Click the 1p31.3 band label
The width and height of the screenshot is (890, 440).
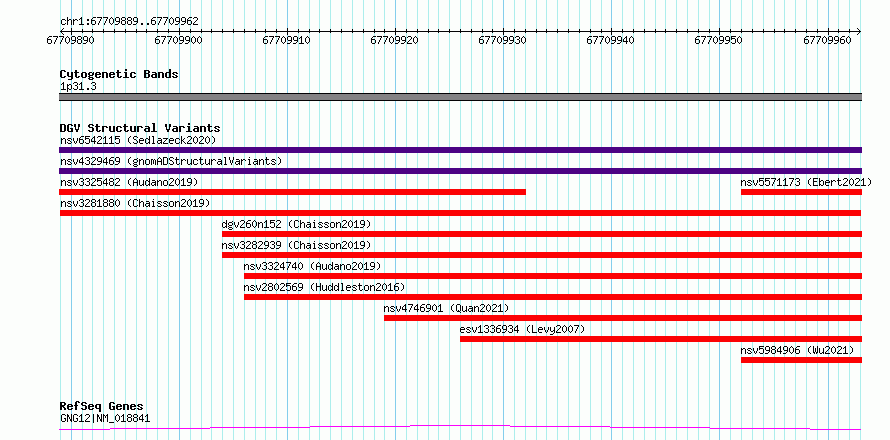pos(78,87)
